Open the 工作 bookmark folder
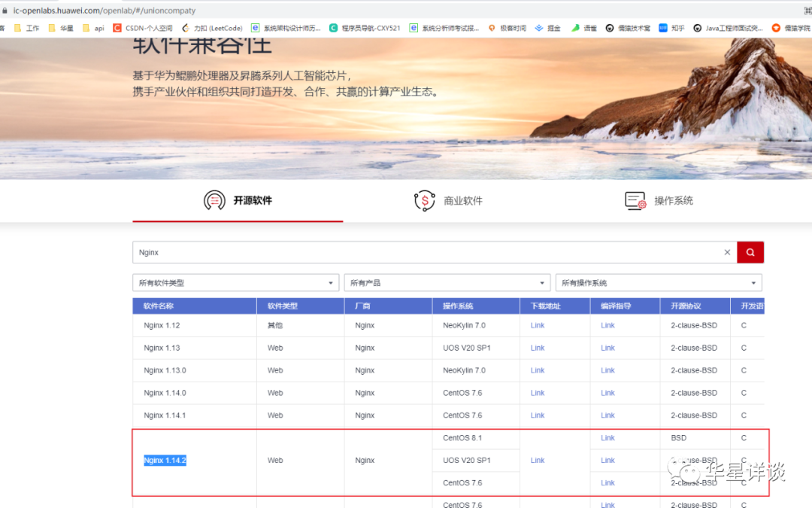Viewport: 812px width, 508px height. click(x=26, y=28)
